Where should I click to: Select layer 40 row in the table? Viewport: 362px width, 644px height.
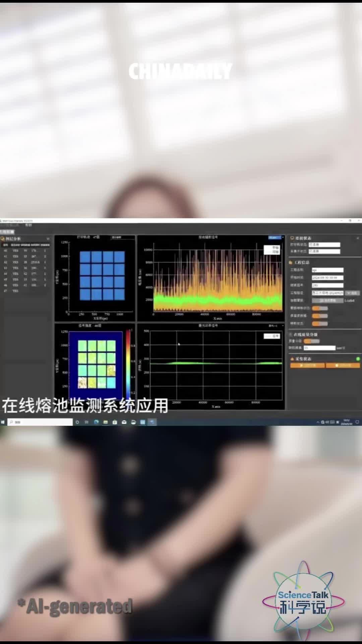(25, 251)
